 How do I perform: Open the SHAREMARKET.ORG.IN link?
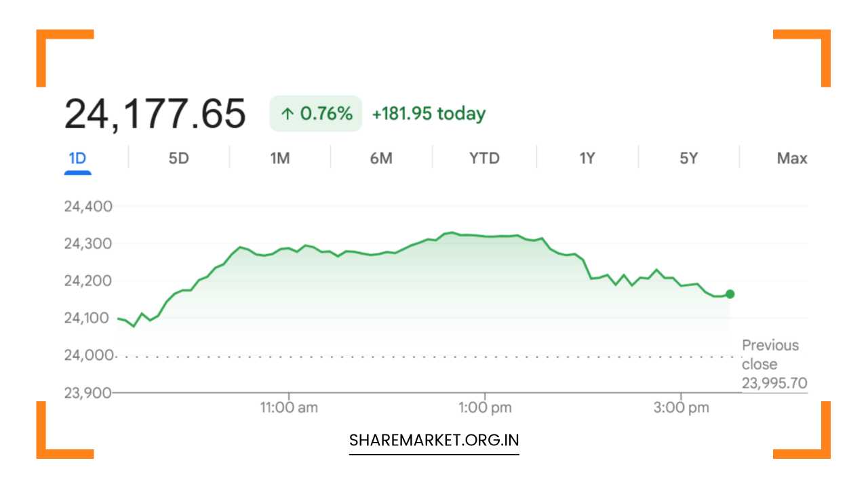tap(434, 441)
